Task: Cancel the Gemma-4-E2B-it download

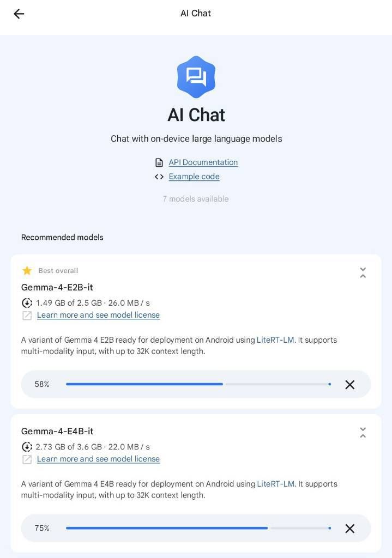Action: 350,385
